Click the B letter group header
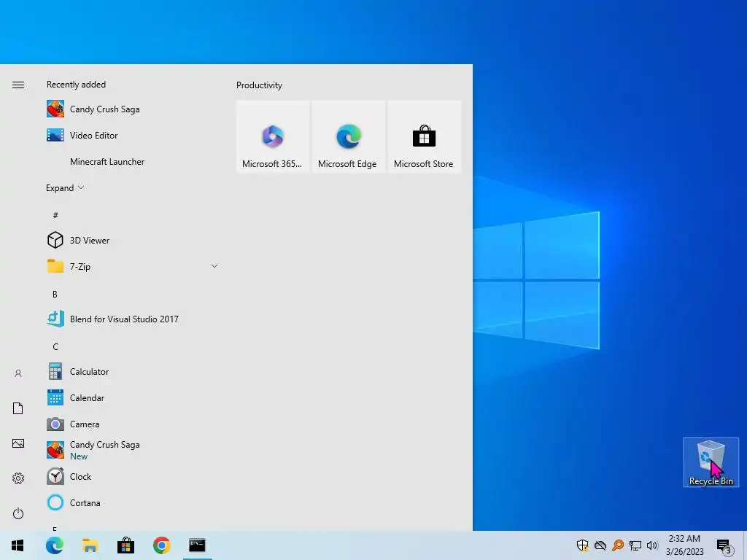Image resolution: width=747 pixels, height=560 pixels. (x=55, y=295)
